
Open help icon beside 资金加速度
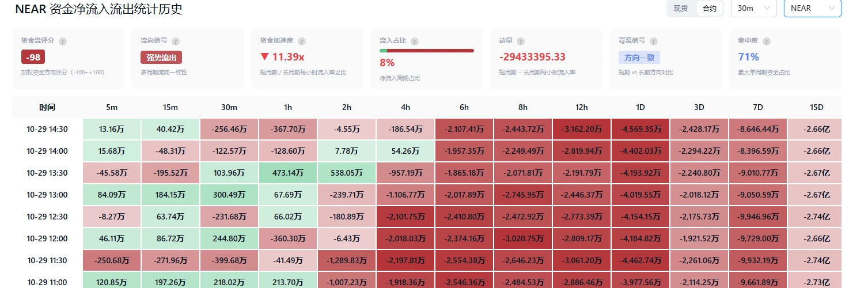pos(301,41)
